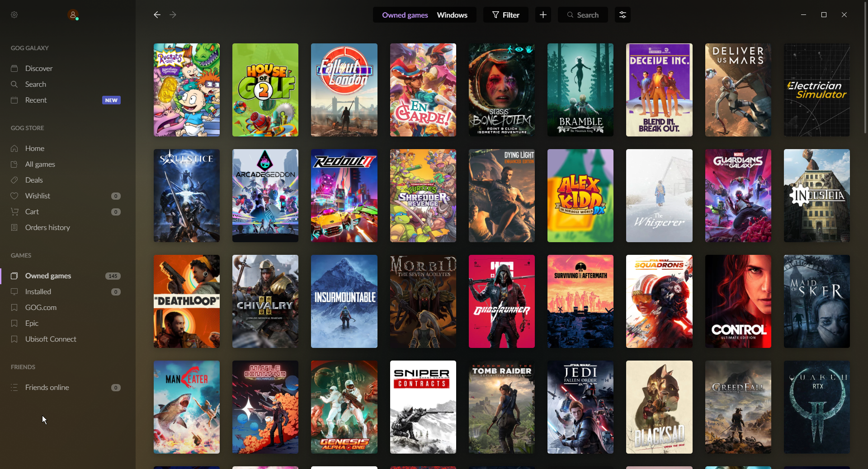The width and height of the screenshot is (868, 469).
Task: Open Electrician Simulator cover
Action: 817,90
